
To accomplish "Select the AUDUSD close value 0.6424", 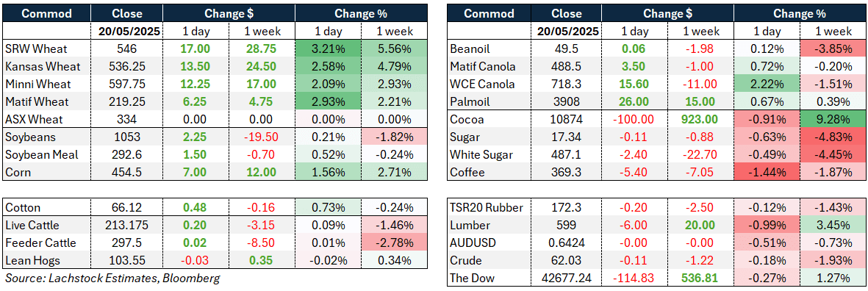I will point(569,243).
